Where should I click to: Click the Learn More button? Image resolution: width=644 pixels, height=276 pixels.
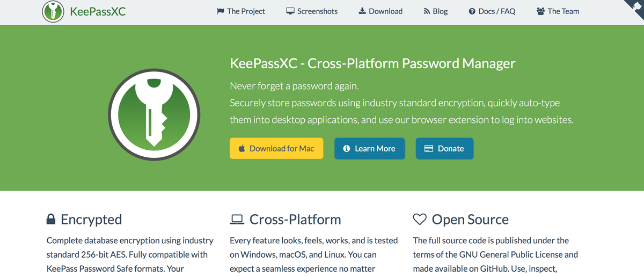pos(370,148)
